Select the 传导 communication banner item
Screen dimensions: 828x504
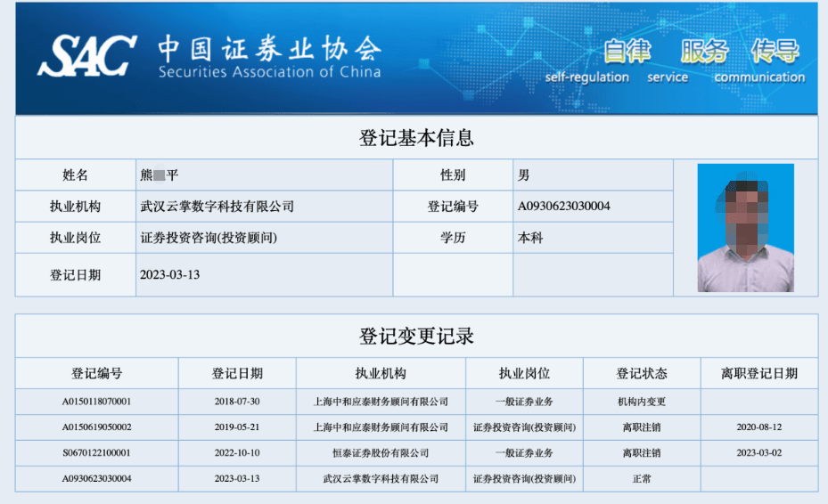(x=775, y=52)
